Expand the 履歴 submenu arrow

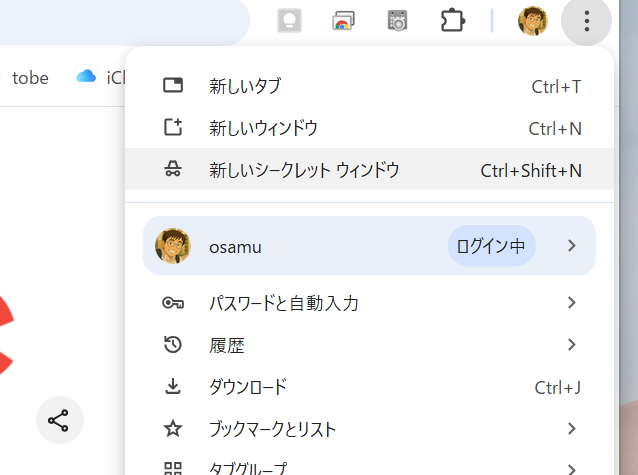point(572,345)
